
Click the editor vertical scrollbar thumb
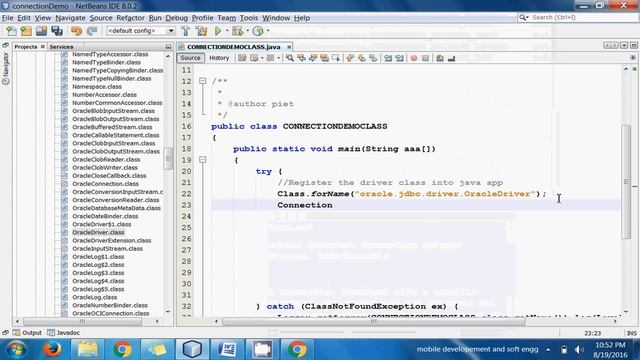point(626,182)
